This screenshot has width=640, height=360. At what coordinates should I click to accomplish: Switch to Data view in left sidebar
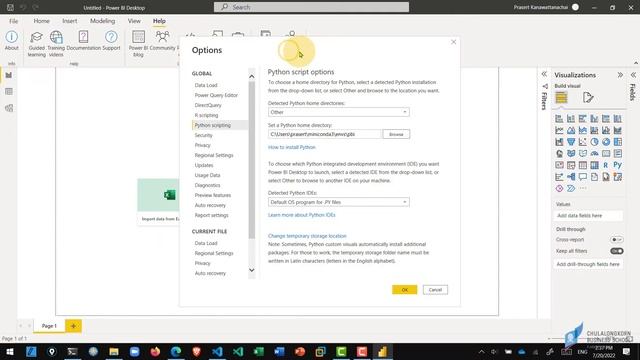point(9,91)
